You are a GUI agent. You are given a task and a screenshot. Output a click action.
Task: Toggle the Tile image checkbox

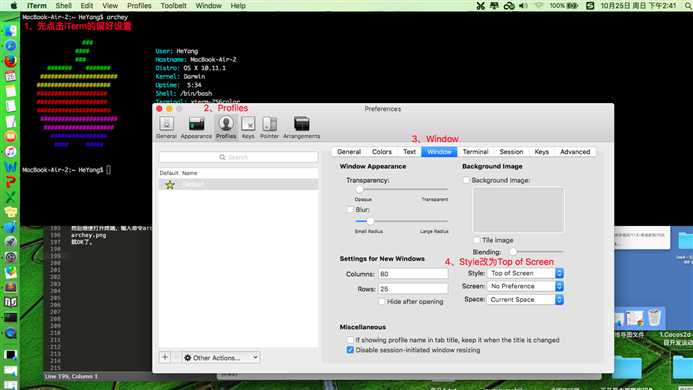(x=476, y=240)
